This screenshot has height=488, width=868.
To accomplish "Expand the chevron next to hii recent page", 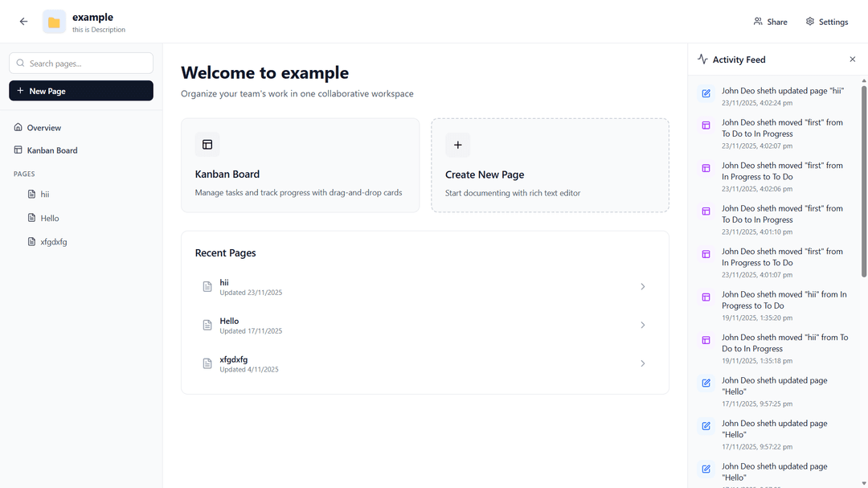I will coord(642,286).
